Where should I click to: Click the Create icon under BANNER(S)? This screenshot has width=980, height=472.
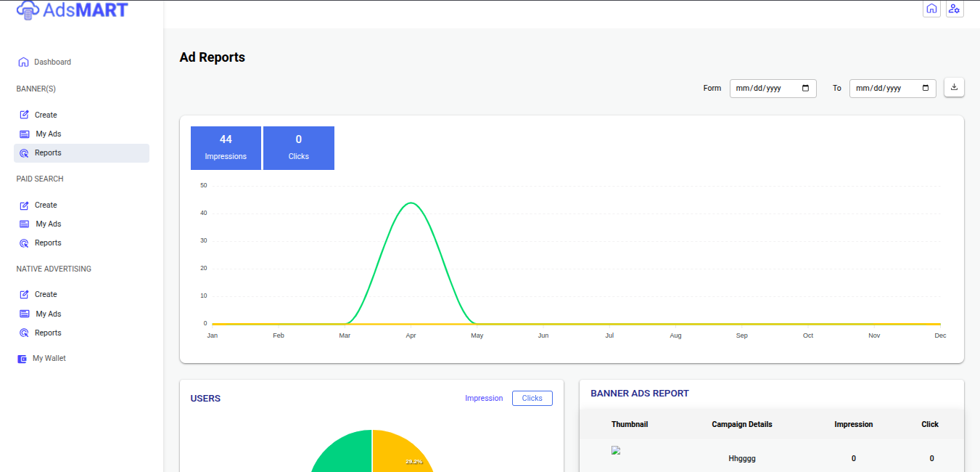[24, 115]
